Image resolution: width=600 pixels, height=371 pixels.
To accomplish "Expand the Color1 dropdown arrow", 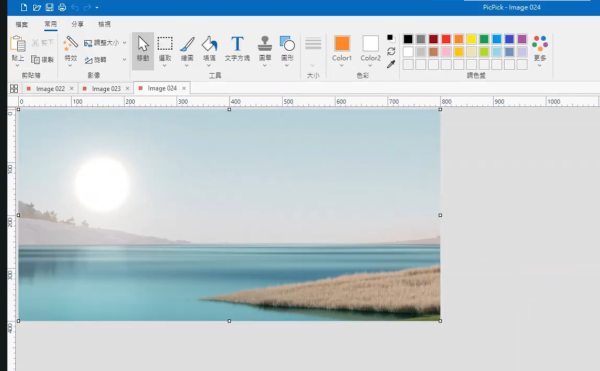I will click(342, 66).
